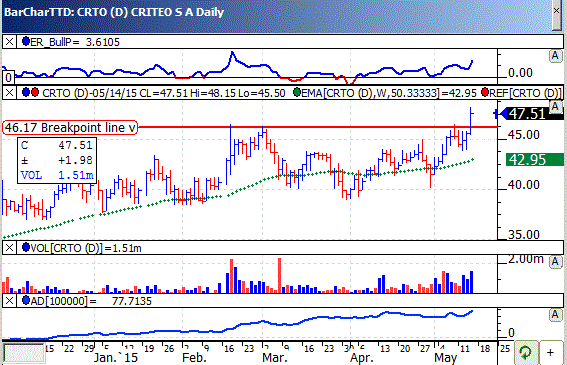The width and height of the screenshot is (567, 365).
Task: Click the 2.00m volume axis label
Action: click(x=525, y=259)
